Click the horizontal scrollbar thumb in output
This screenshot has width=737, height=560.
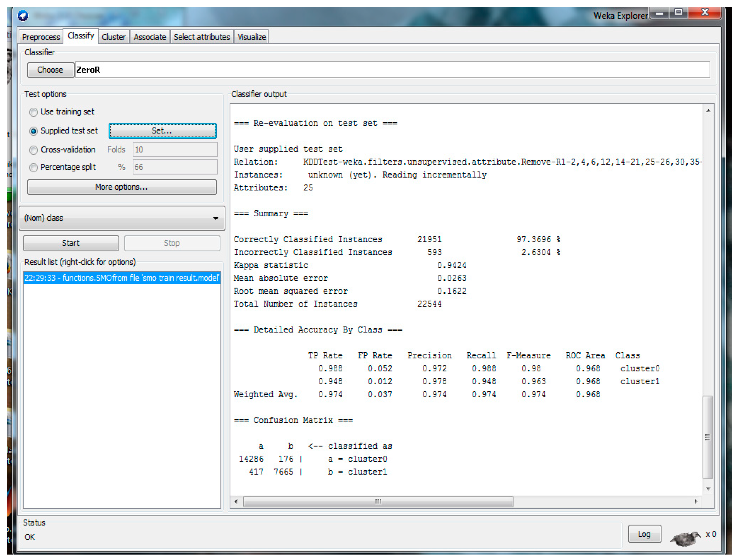[378, 501]
